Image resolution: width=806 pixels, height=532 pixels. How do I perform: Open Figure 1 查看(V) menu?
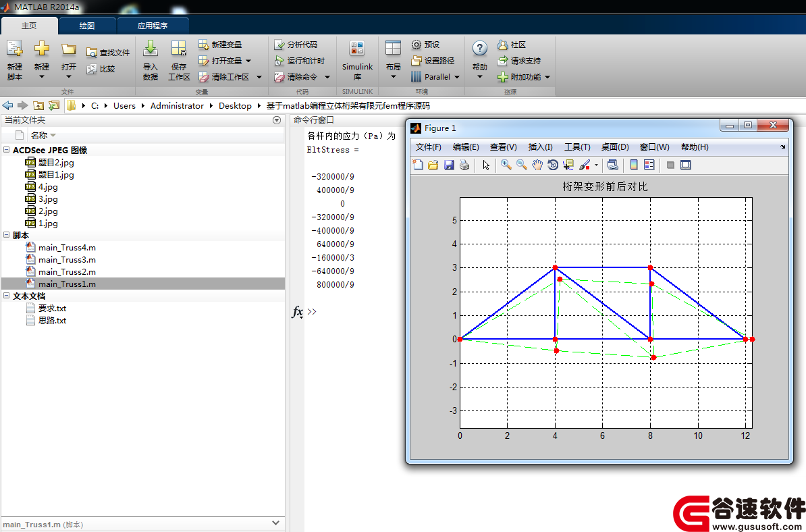coord(503,147)
